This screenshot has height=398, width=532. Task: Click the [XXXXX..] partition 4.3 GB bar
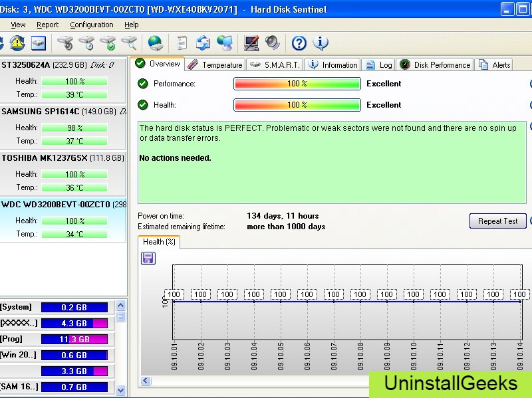click(x=74, y=323)
